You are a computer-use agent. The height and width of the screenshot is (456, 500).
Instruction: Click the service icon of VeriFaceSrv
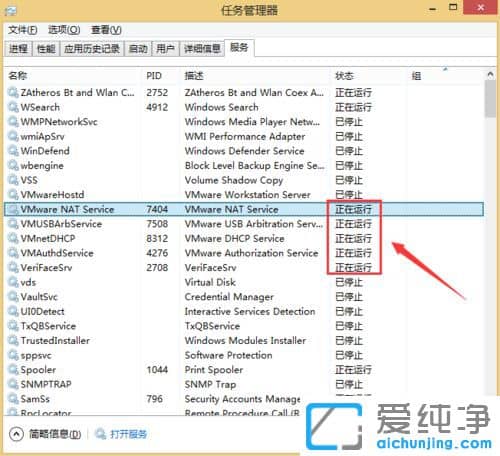click(13, 268)
